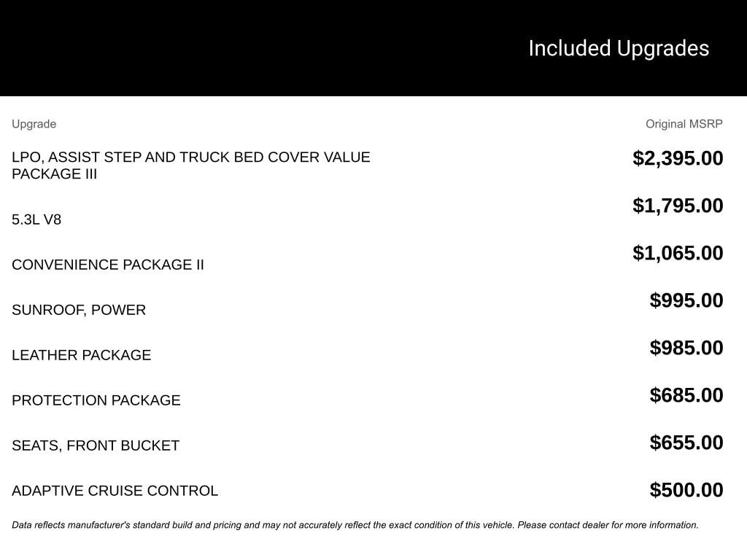Select the Leather Package entry
747x560 pixels.
coord(82,355)
